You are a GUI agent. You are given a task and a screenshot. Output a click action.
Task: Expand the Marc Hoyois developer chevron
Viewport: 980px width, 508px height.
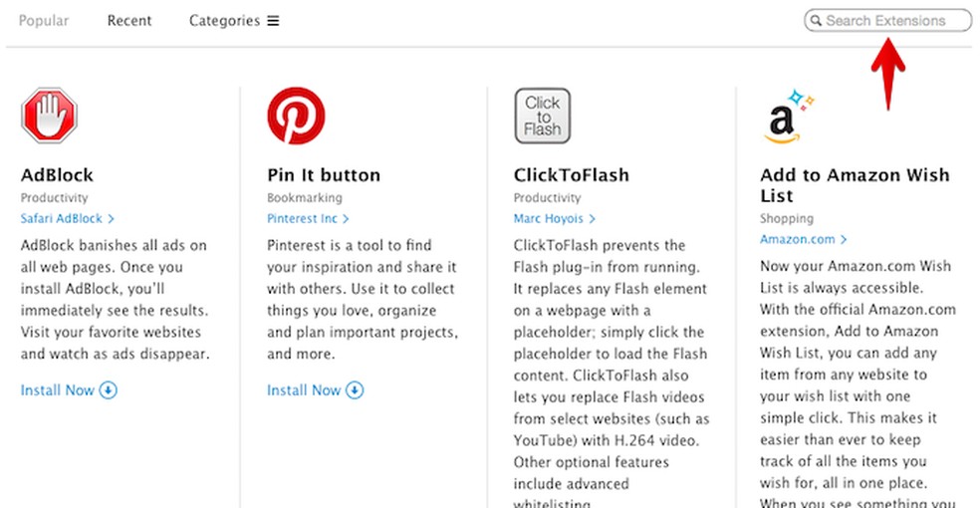593,219
